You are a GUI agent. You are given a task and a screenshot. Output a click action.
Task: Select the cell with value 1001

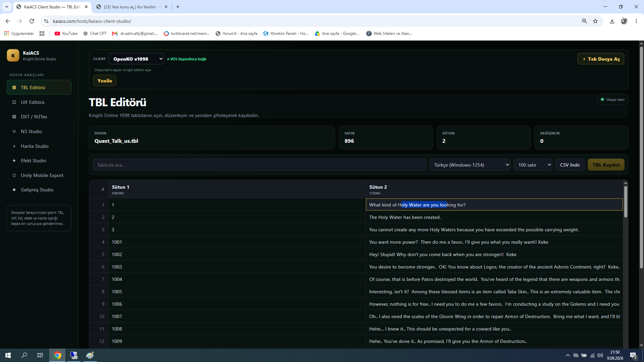[x=237, y=242]
